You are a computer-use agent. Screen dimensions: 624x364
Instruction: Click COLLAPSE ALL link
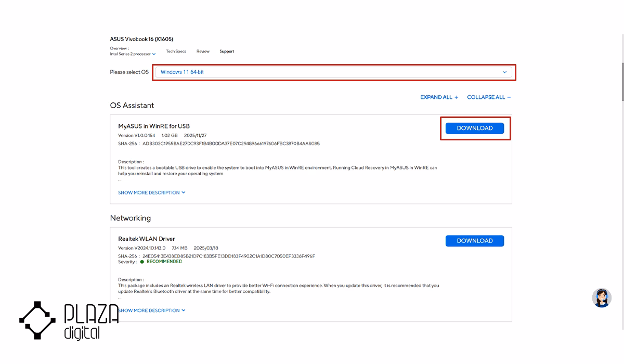point(489,97)
